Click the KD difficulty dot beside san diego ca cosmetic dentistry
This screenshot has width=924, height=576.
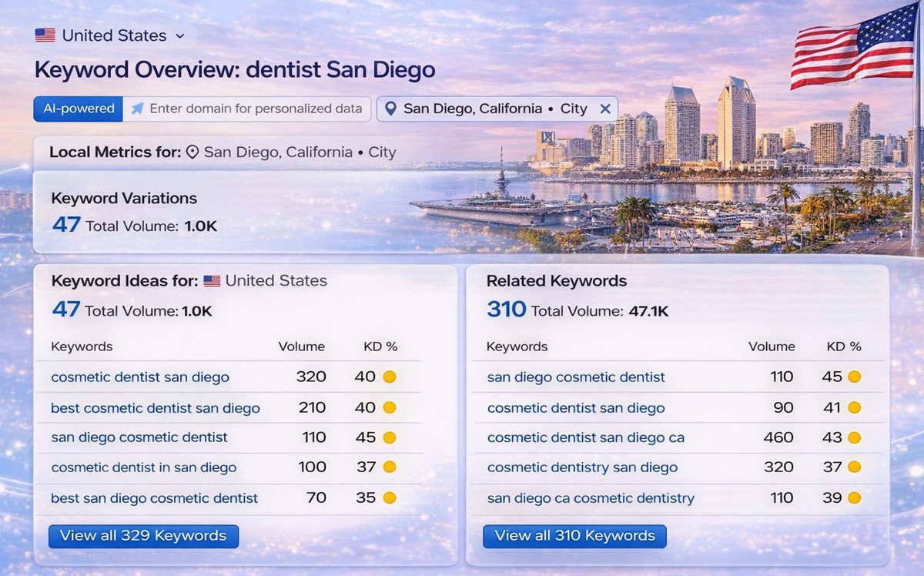pos(855,498)
